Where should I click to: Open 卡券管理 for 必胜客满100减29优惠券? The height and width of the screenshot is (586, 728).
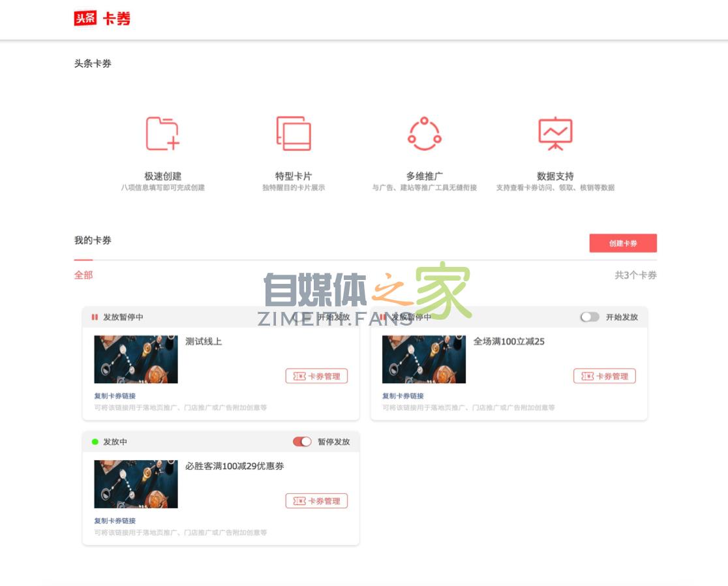[x=316, y=501]
